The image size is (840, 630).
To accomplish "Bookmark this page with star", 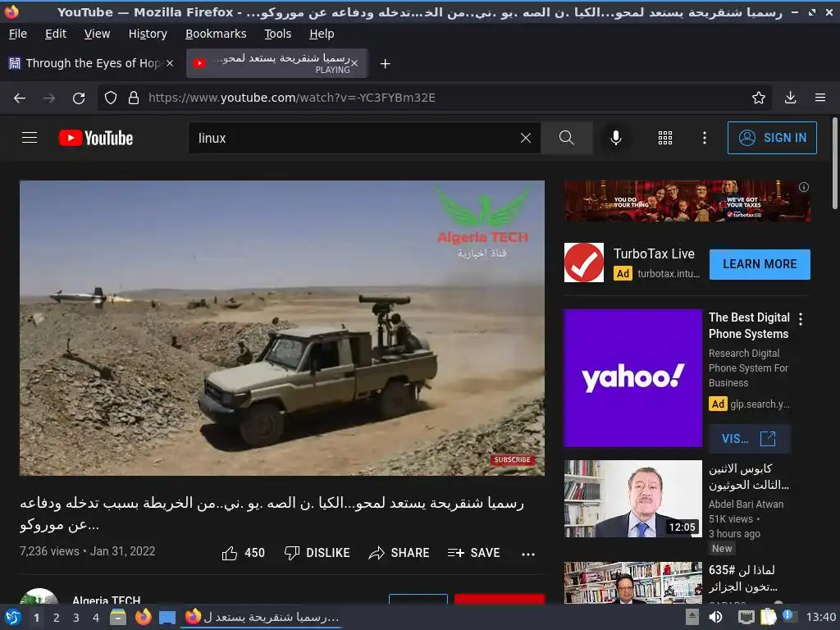I will coord(758,98).
